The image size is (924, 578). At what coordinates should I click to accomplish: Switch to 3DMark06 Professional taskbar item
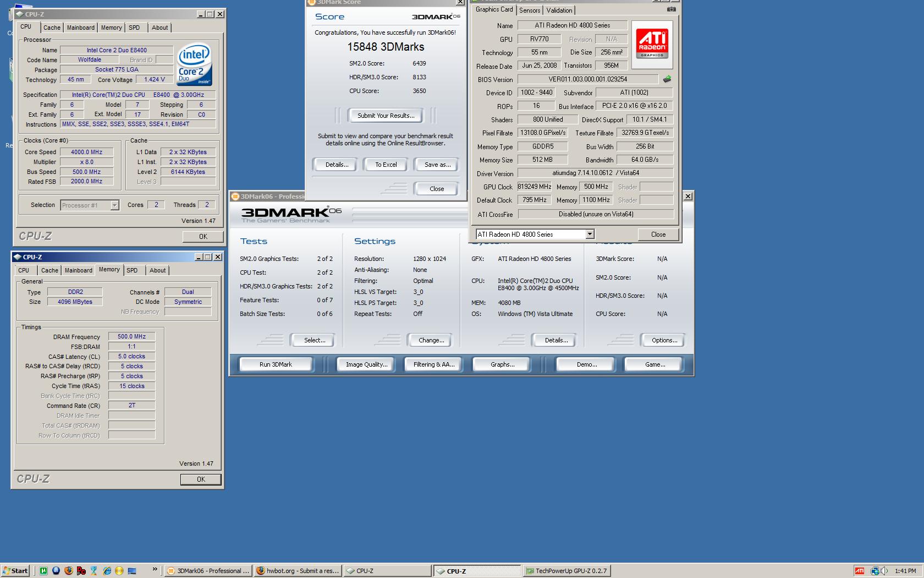(x=208, y=571)
